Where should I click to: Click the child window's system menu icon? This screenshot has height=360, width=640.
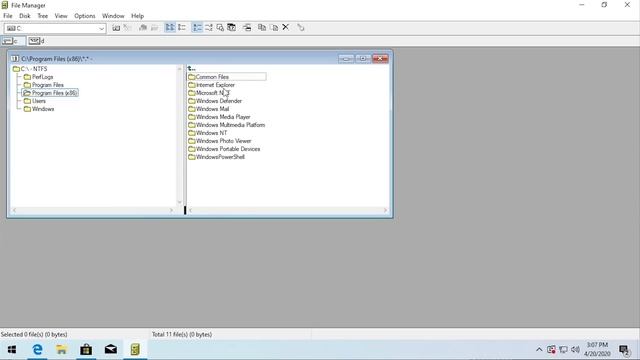point(15,59)
